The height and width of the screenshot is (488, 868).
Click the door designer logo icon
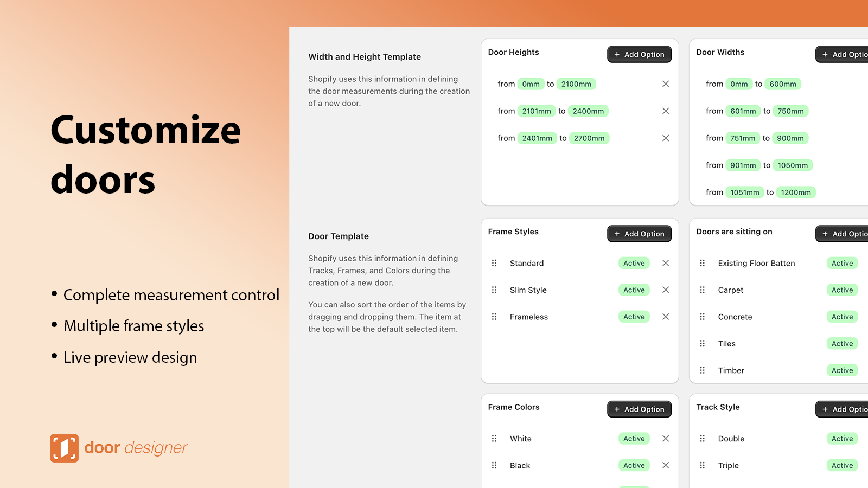[64, 448]
